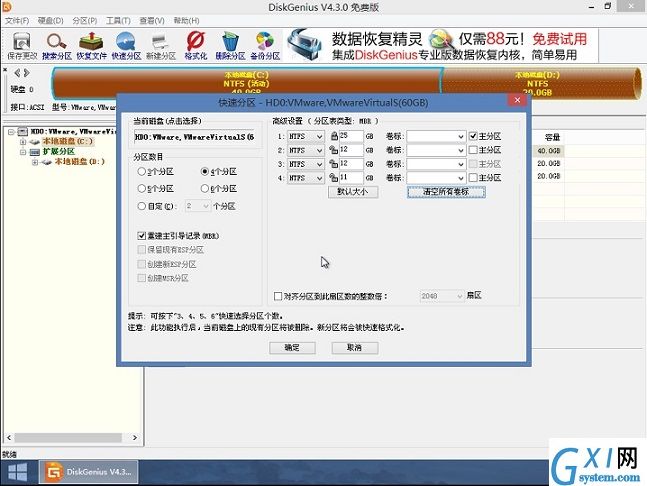Toggle primary partition checkbox for partition 2
The width and height of the screenshot is (647, 486).
[473, 150]
